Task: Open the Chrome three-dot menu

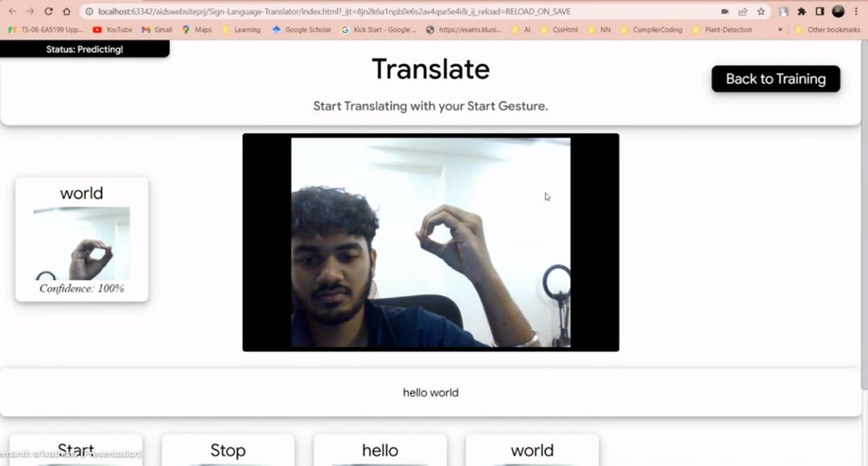Action: point(856,11)
